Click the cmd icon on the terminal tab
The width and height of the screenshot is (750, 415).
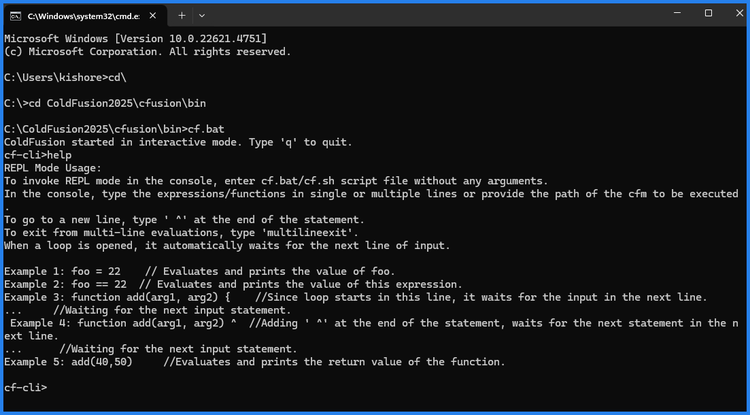pos(17,16)
